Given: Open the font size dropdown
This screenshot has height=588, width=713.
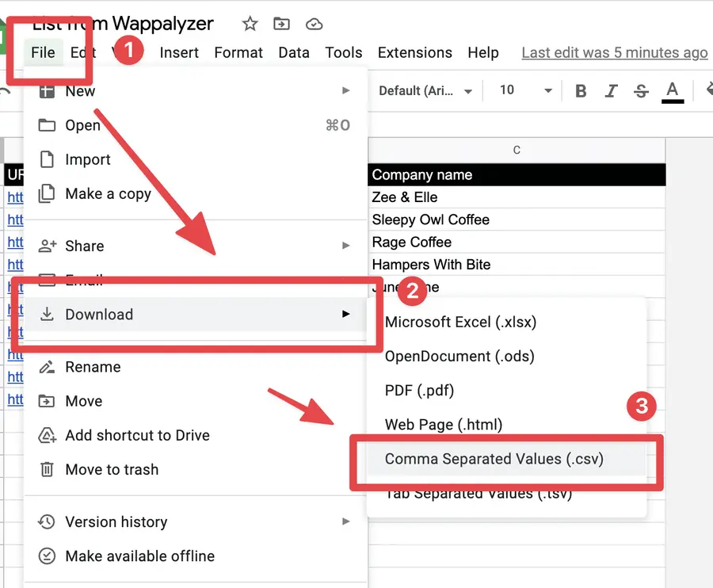Looking at the screenshot, I should pos(526,90).
